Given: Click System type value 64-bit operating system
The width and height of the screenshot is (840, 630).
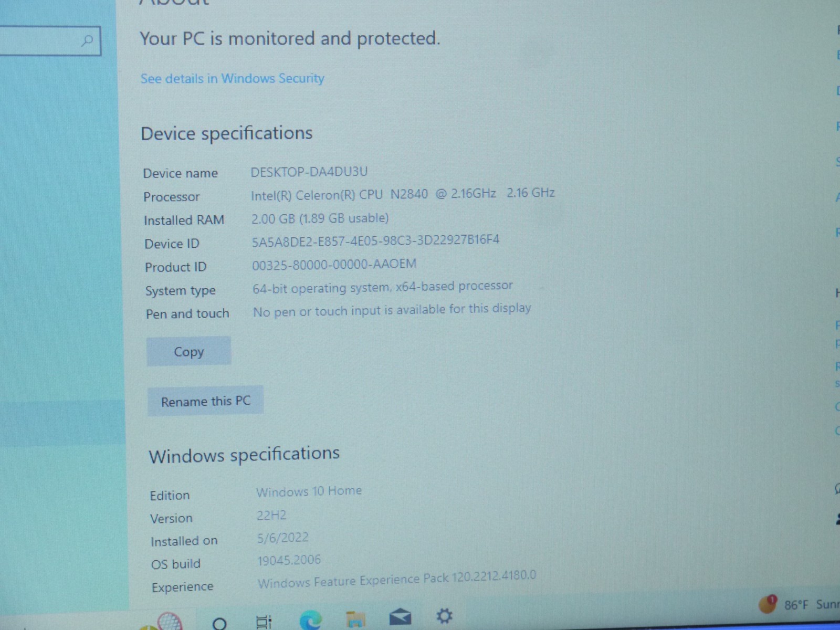Looking at the screenshot, I should (383, 287).
